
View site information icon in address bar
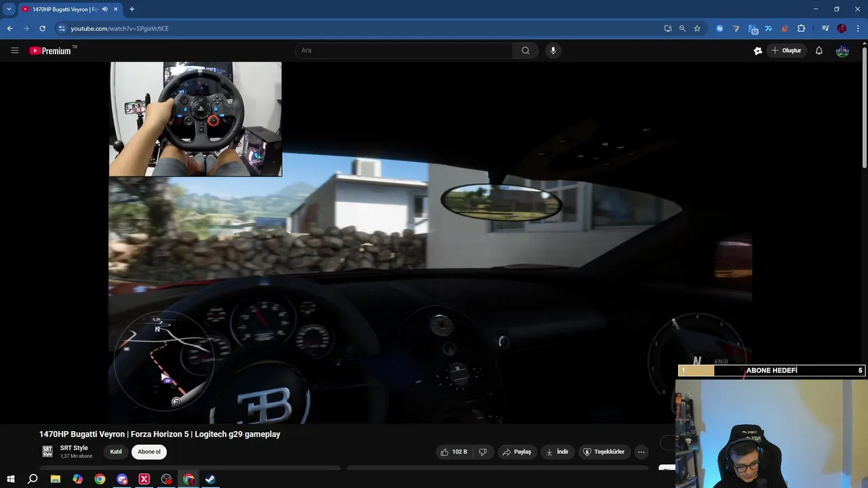point(62,28)
